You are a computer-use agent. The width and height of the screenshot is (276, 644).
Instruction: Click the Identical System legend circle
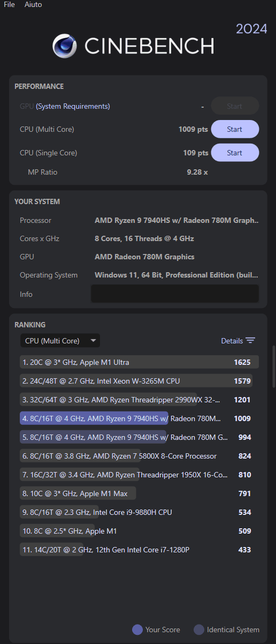pyautogui.click(x=199, y=630)
